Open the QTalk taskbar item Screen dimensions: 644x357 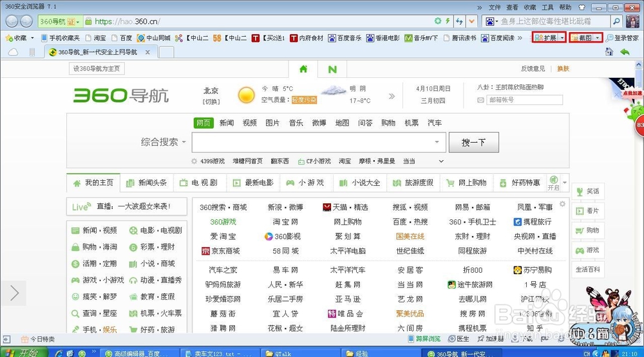pyautogui.click(x=300, y=353)
